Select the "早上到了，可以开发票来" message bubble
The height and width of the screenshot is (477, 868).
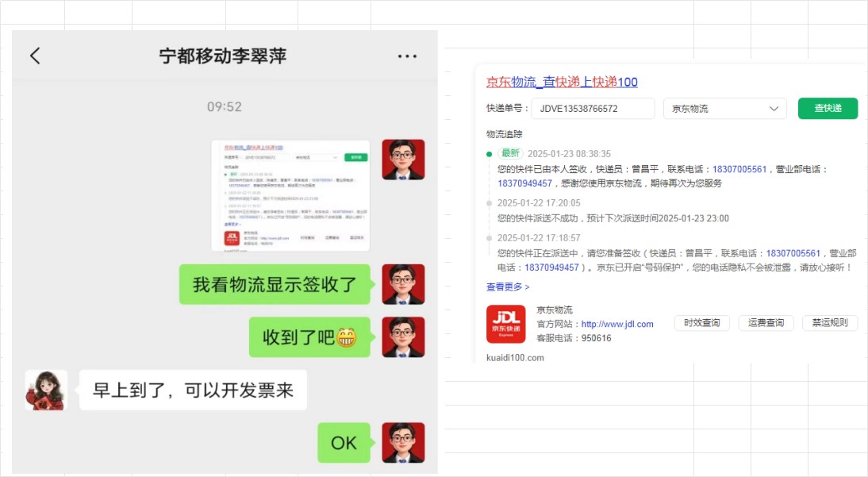[193, 390]
